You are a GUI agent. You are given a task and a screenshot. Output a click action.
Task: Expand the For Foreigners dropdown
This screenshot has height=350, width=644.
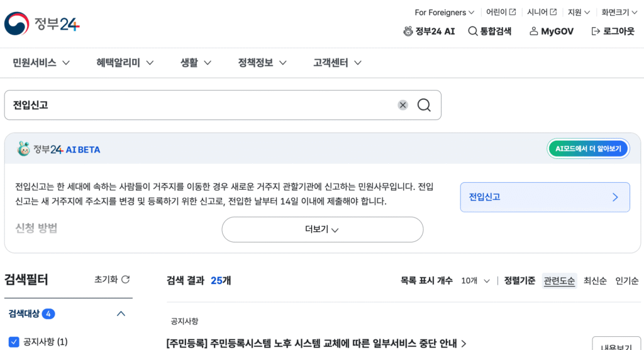click(445, 13)
